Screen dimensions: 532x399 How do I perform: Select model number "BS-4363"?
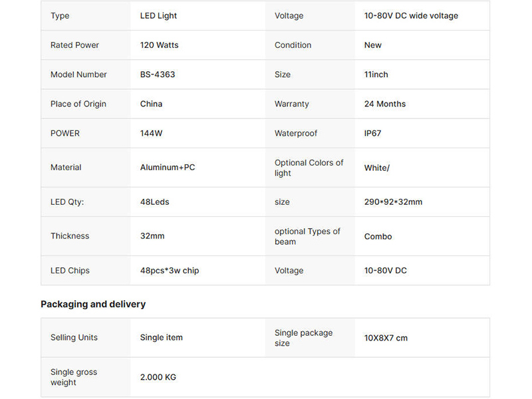pyautogui.click(x=158, y=74)
